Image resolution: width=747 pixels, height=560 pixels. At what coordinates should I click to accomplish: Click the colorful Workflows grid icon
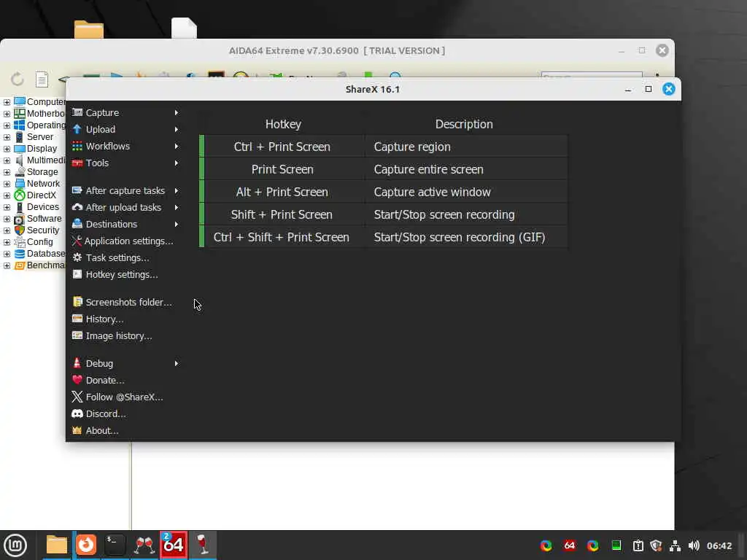(x=77, y=146)
